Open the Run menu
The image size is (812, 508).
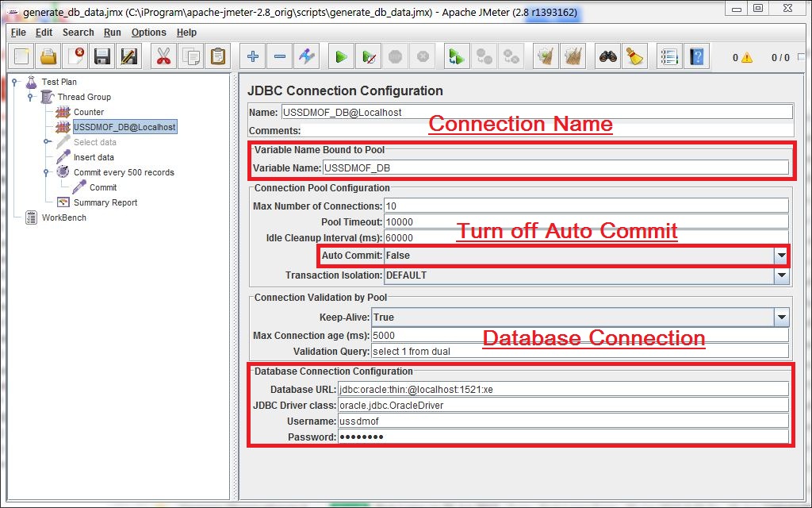(x=113, y=32)
